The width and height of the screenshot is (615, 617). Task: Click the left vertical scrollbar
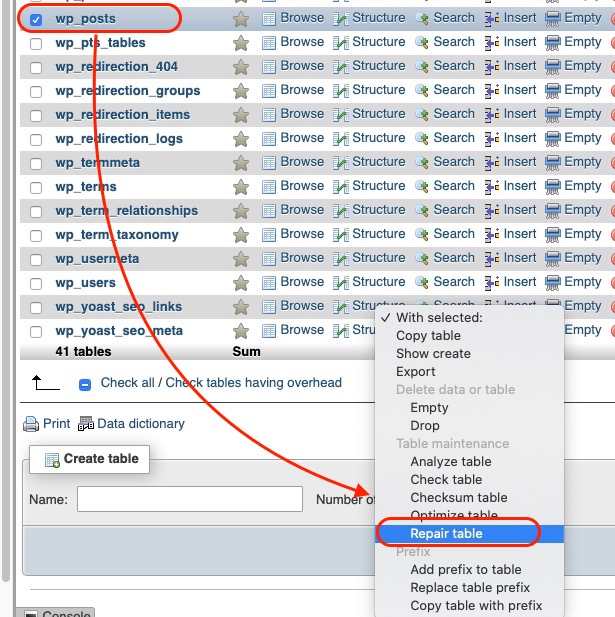click(x=6, y=291)
